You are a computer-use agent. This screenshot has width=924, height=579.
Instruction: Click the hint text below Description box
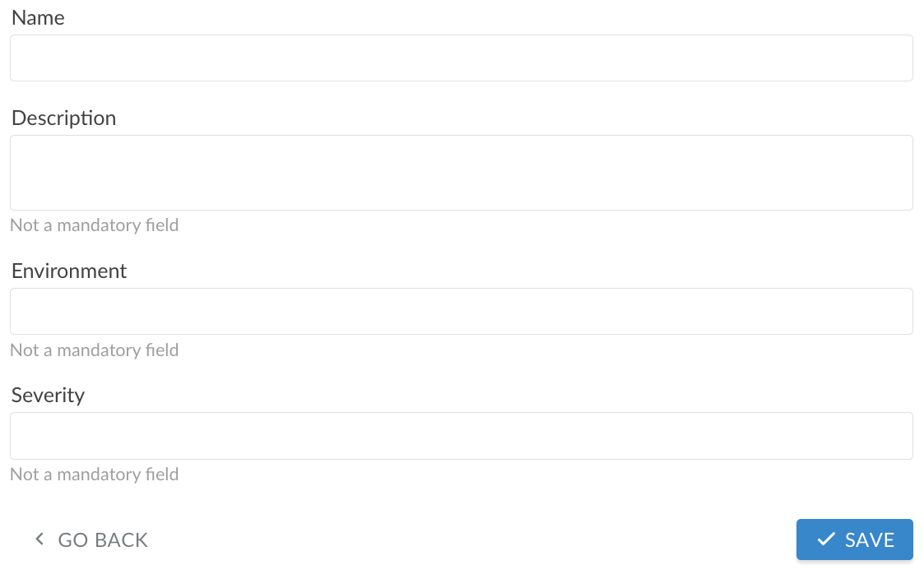pyautogui.click(x=94, y=225)
